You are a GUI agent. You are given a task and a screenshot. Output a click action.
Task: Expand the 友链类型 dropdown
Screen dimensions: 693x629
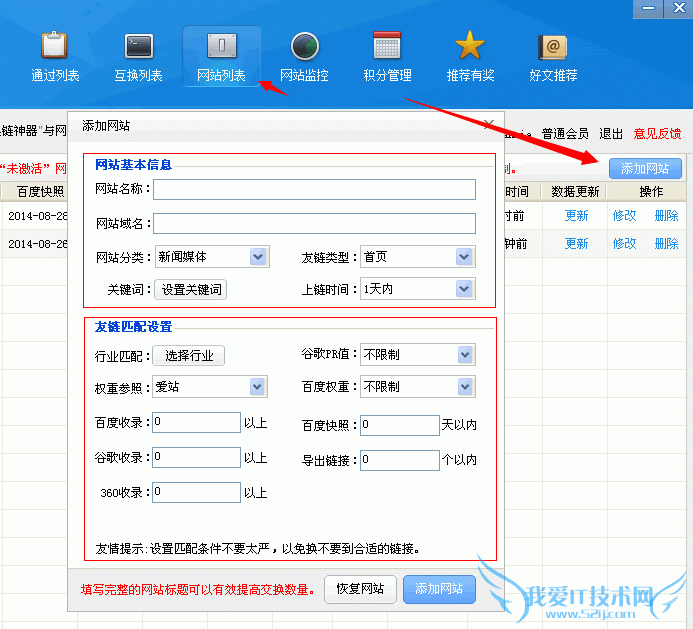tap(464, 257)
